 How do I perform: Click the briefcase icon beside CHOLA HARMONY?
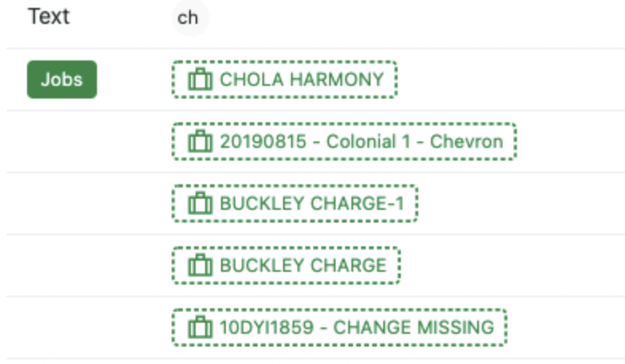pos(200,79)
